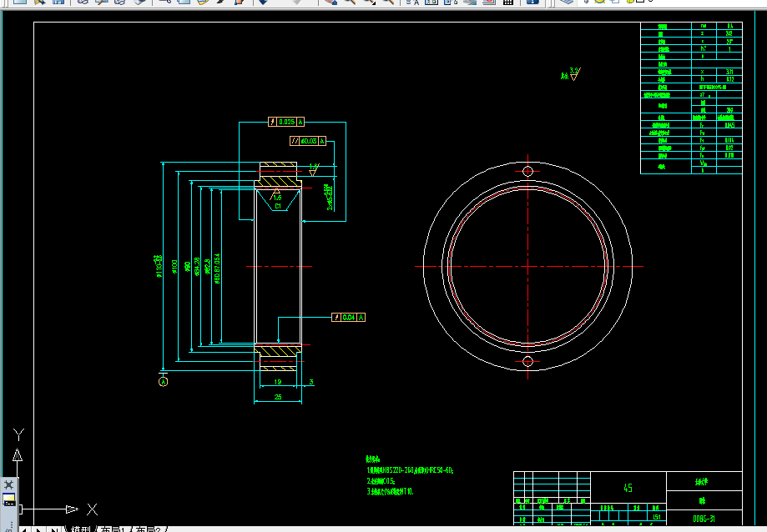Select material text 45 in title block

coord(628,488)
